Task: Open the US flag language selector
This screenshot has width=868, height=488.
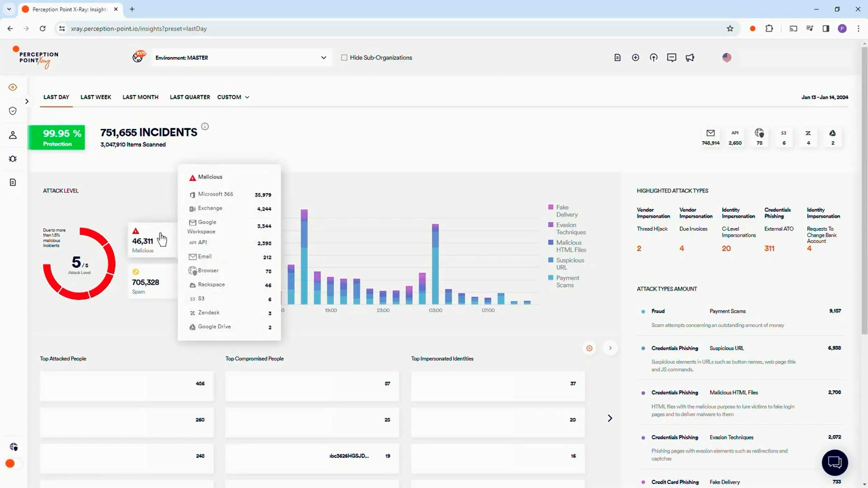Action: click(727, 57)
